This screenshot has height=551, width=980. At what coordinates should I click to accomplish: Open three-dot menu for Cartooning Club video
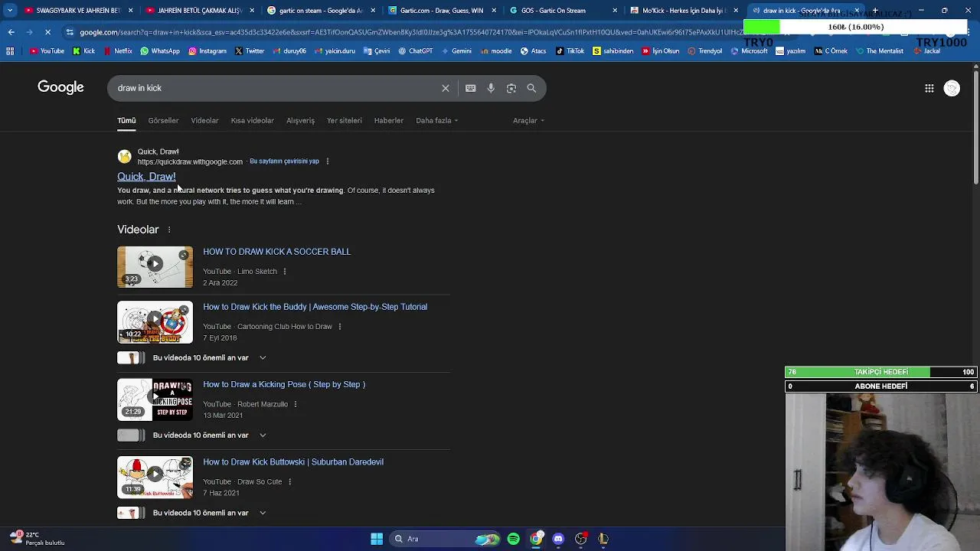[340, 327]
